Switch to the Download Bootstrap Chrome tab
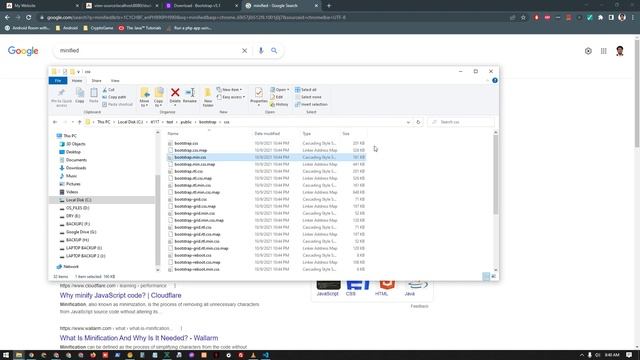This screenshot has width=640, height=360. [x=202, y=6]
